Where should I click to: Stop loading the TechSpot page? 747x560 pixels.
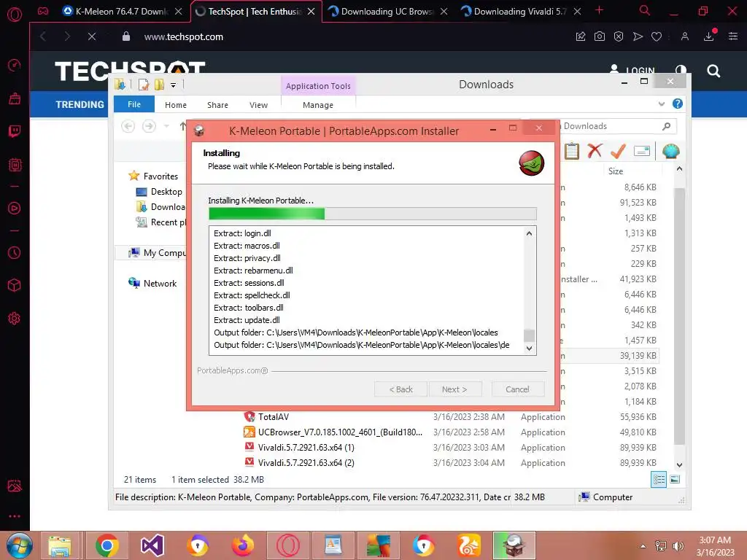point(92,36)
